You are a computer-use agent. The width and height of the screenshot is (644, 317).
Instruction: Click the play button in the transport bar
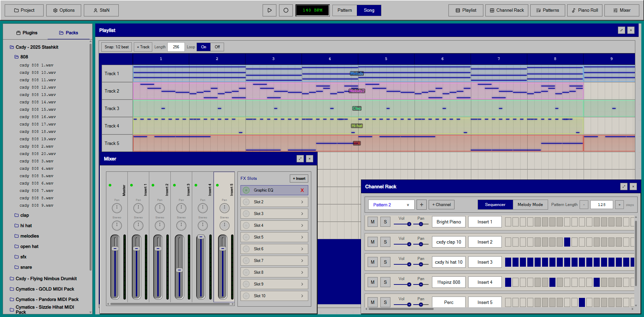269,10
